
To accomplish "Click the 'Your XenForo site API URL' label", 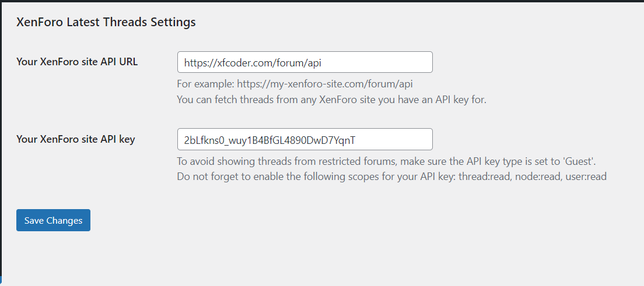I will coord(77,62).
